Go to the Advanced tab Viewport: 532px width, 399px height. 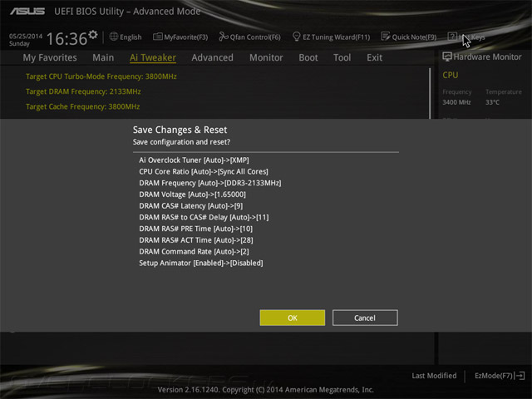(213, 57)
